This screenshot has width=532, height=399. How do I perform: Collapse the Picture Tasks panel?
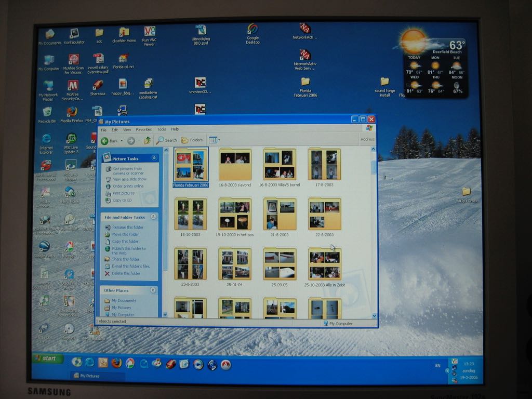pos(154,158)
